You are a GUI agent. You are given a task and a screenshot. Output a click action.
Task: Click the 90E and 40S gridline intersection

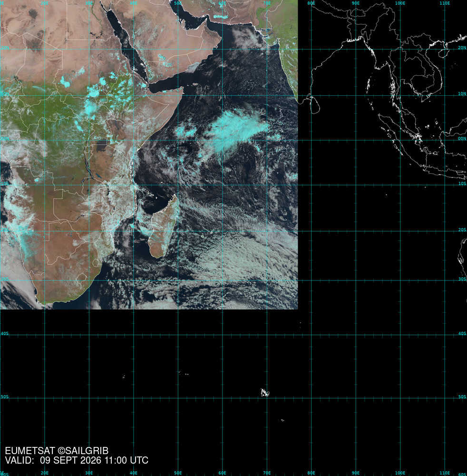coord(356,335)
